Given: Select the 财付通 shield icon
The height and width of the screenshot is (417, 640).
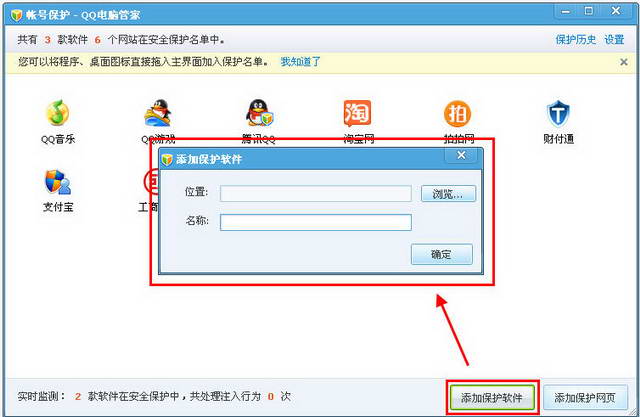Looking at the screenshot, I should (557, 113).
